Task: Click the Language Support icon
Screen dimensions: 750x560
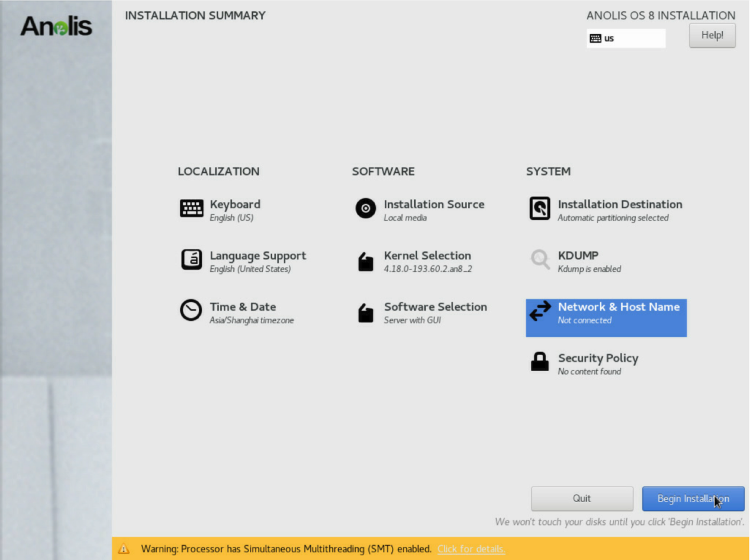Action: pyautogui.click(x=191, y=260)
